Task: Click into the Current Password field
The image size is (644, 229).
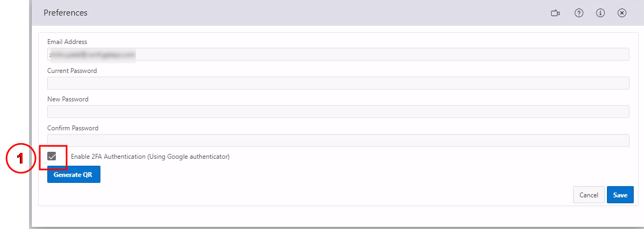Action: (338, 83)
